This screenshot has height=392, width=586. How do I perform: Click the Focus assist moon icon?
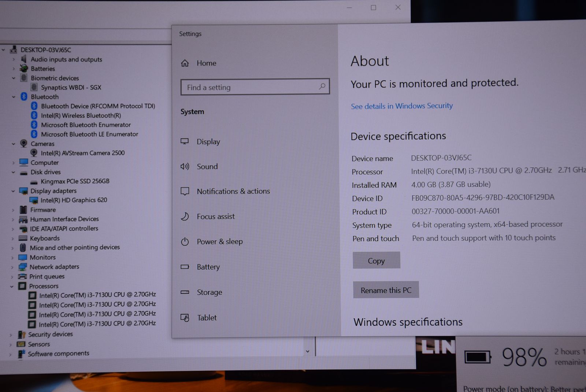(185, 217)
